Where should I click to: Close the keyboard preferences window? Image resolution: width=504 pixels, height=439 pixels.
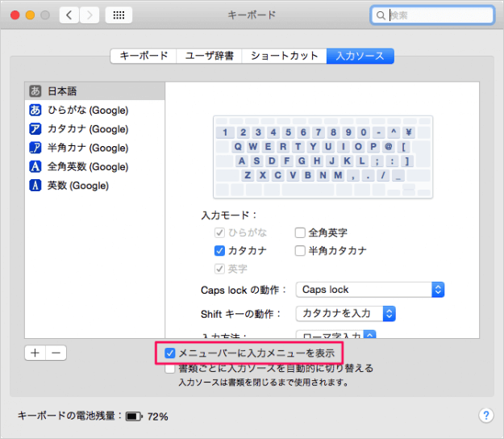15,15
